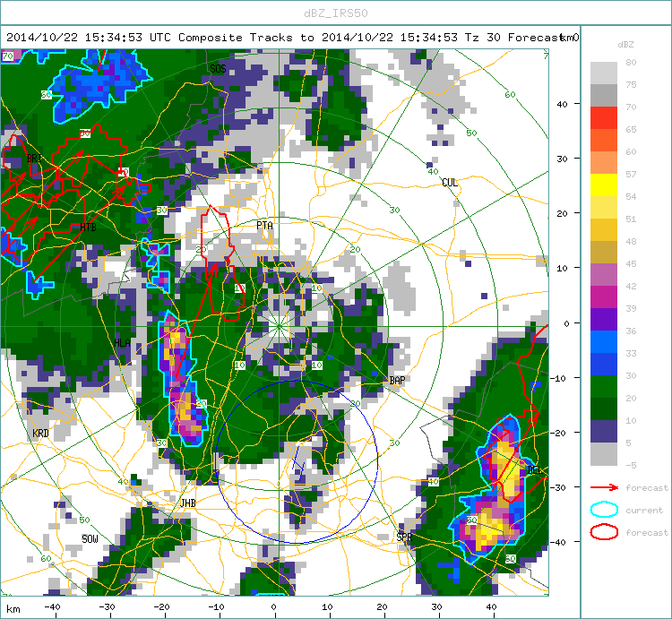Viewport: 672px width, 619px height.
Task: Pick the magenta 39-42 dBZ legend swatch
Action: [603, 297]
